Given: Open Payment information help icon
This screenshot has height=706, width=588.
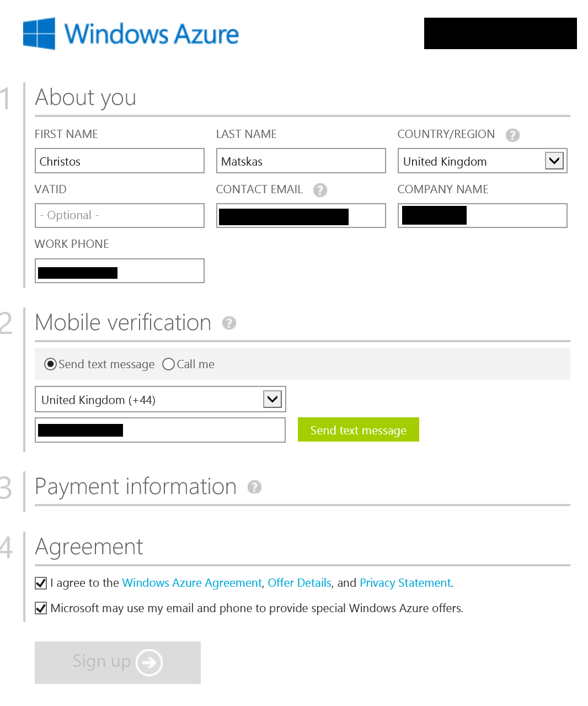Looking at the screenshot, I should [254, 487].
